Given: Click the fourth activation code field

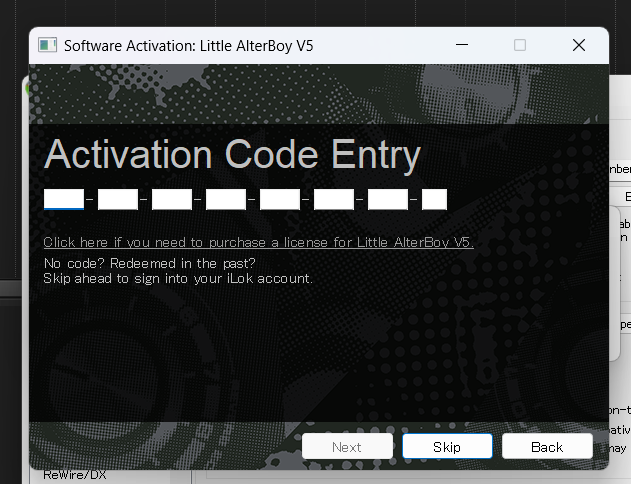Looking at the screenshot, I should [x=226, y=200].
